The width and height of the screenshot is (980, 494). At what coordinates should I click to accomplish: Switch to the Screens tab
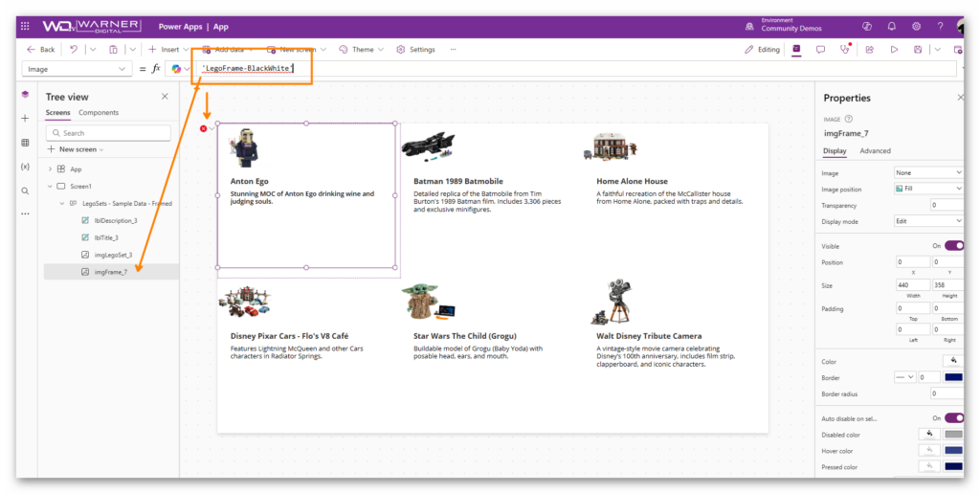click(x=57, y=113)
